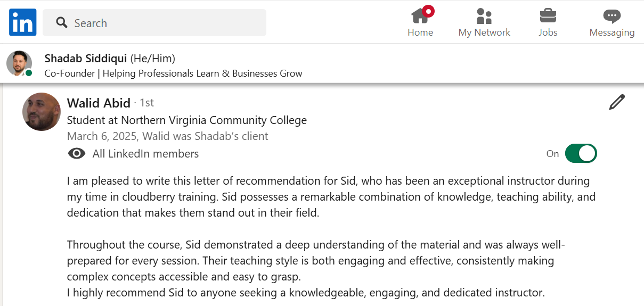Click Shadab Siddiqui's small profile photo
Image resolution: width=644 pixels, height=306 pixels.
[19, 63]
